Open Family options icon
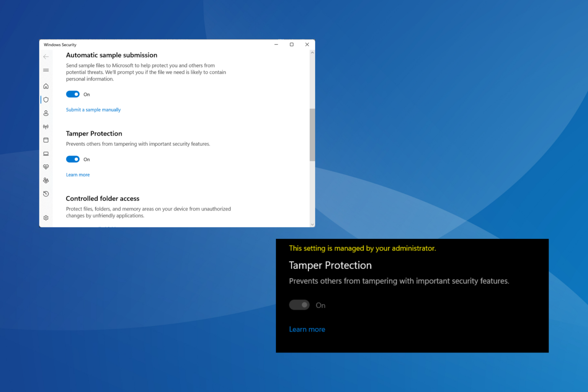This screenshot has height=392, width=588. coord(46,180)
